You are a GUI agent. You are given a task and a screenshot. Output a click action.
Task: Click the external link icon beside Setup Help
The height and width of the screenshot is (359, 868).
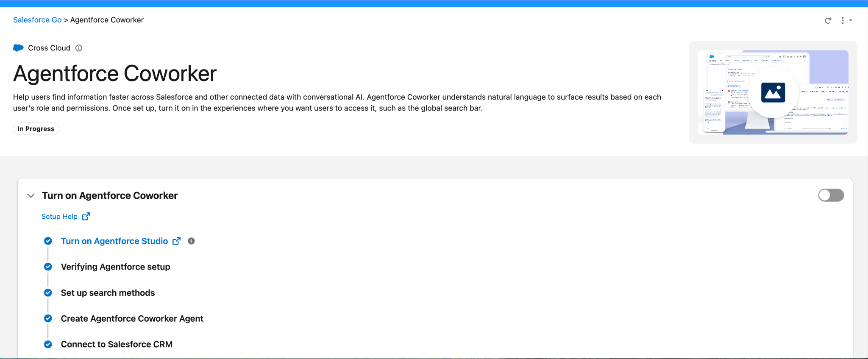86,217
